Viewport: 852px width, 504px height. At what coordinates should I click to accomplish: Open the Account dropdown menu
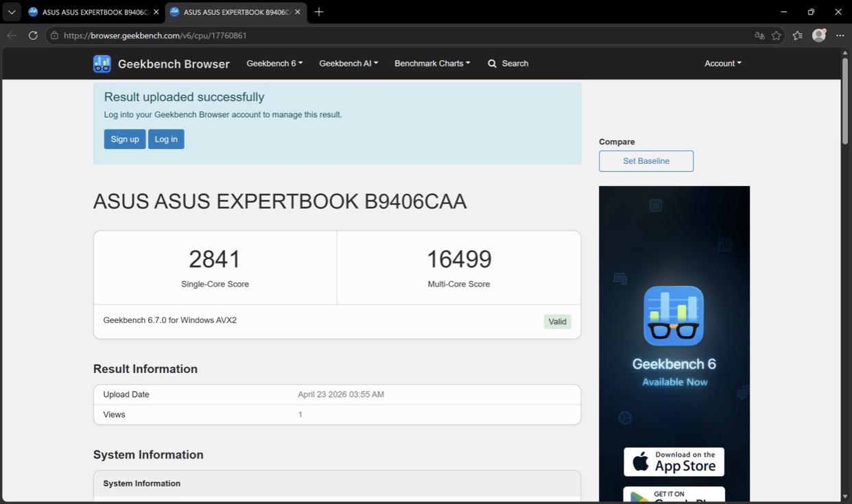722,64
